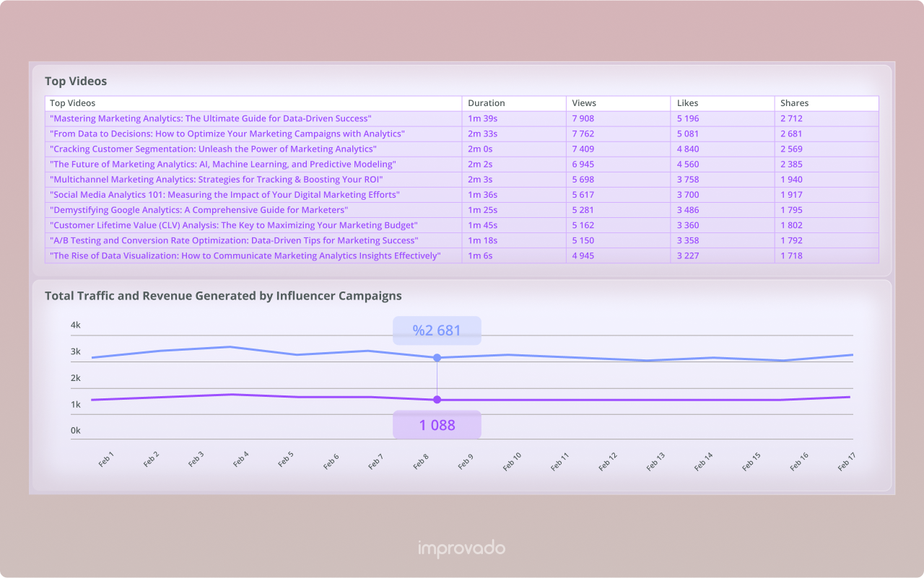This screenshot has width=924, height=578.
Task: Select the "Cracking Customer Segmentation" video row
Action: pos(212,149)
